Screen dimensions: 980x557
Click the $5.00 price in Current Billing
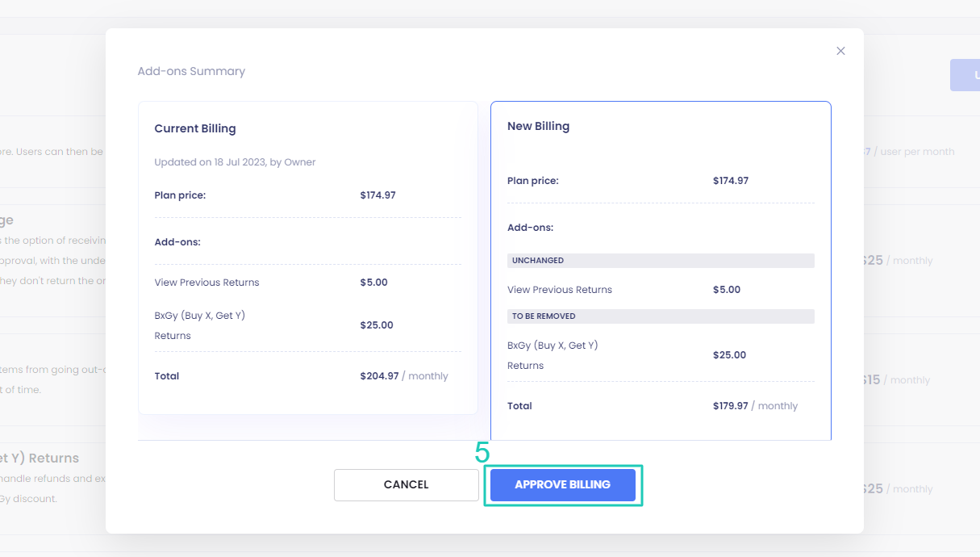373,283
